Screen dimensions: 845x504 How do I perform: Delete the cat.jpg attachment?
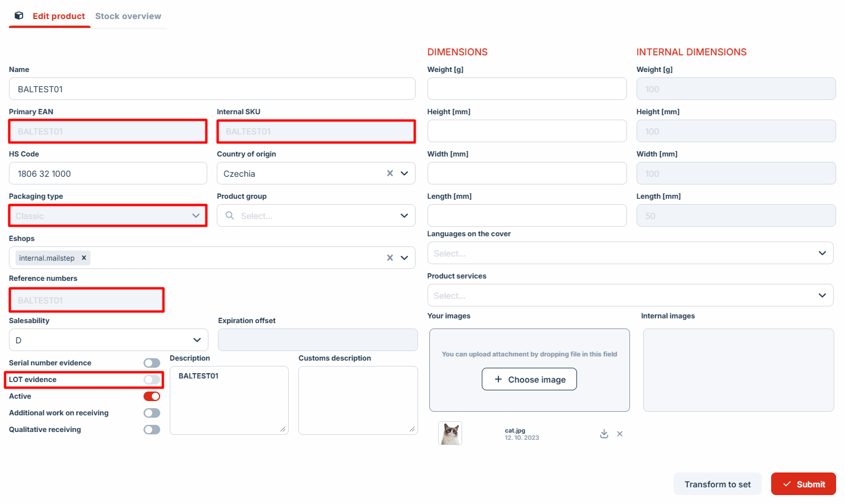click(x=620, y=434)
